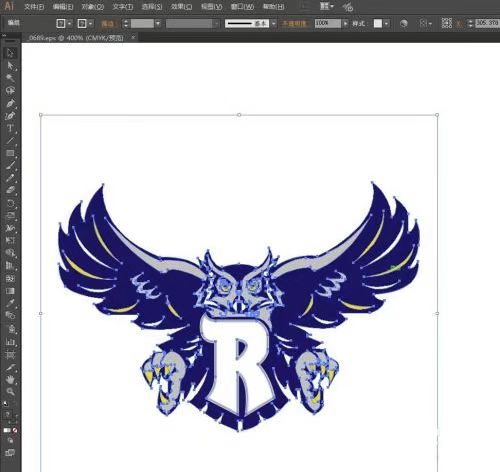Select the Curvature tool below the Pen
Image resolution: width=500 pixels, height=472 pixels.
(10, 116)
